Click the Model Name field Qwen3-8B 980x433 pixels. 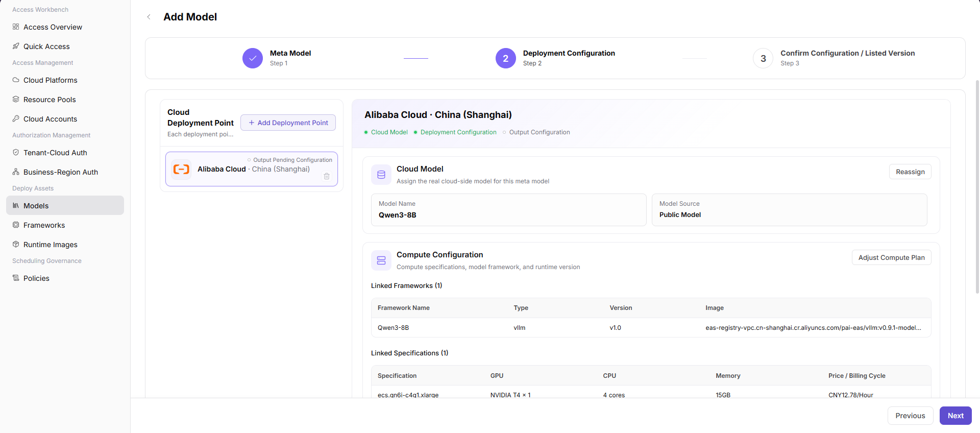click(x=508, y=210)
